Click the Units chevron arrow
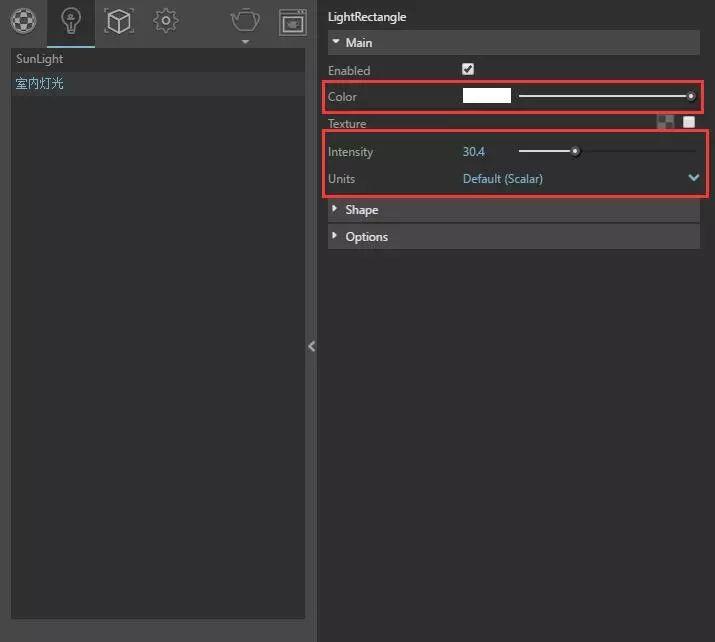 tap(694, 177)
